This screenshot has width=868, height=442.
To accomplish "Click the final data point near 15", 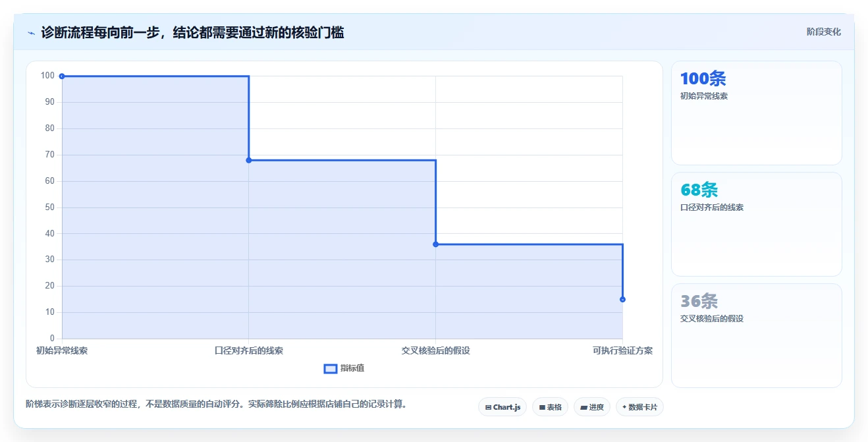I will [x=622, y=300].
